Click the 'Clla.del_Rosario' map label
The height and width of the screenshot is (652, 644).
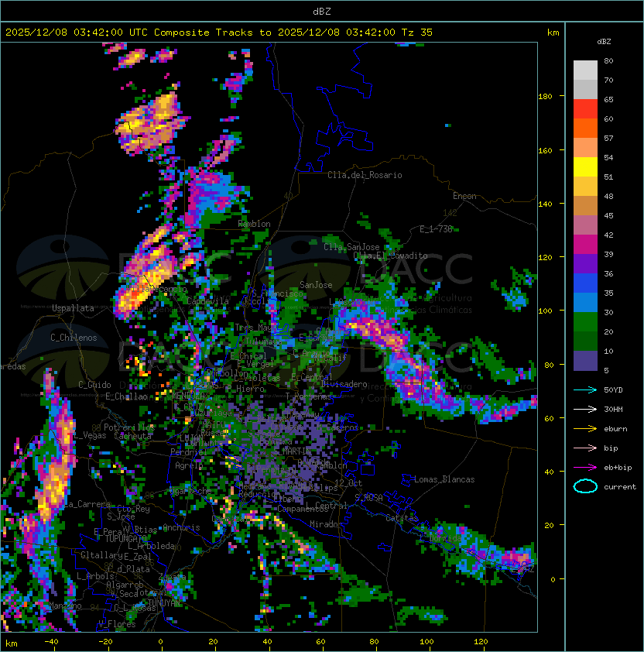pos(365,175)
